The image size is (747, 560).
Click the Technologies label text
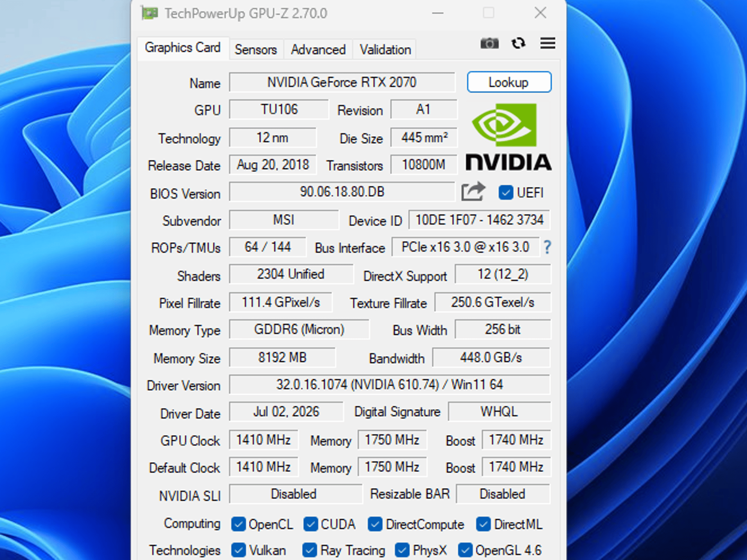(185, 550)
